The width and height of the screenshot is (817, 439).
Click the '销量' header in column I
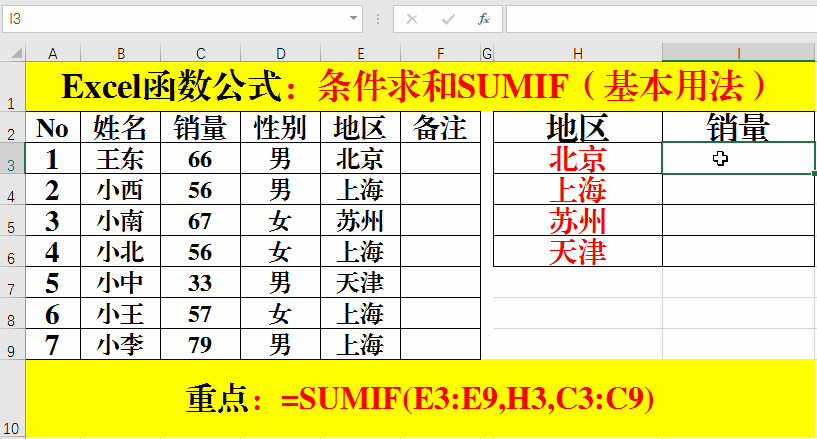tap(738, 127)
